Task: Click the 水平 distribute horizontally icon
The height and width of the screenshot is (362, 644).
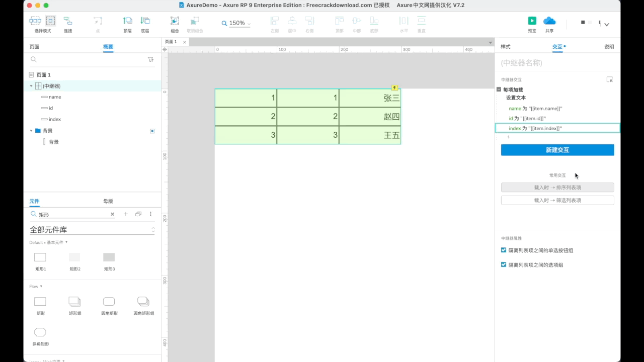Action: pos(404,21)
